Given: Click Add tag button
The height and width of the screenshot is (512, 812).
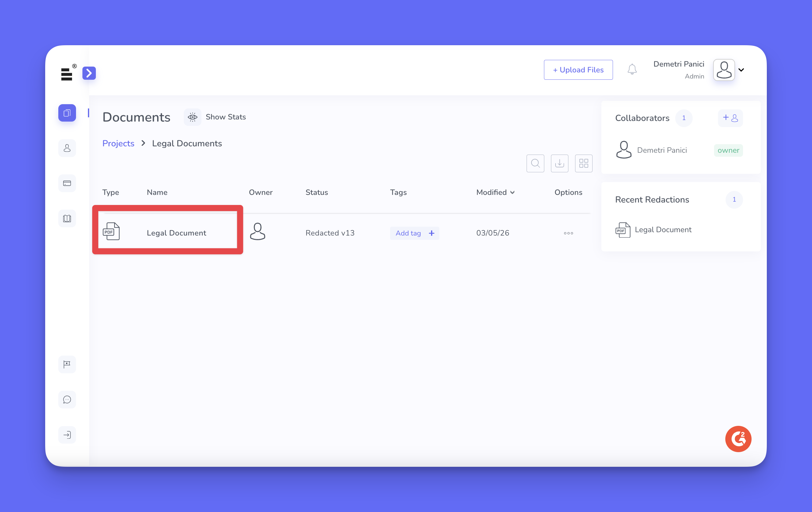Looking at the screenshot, I should tap(414, 233).
